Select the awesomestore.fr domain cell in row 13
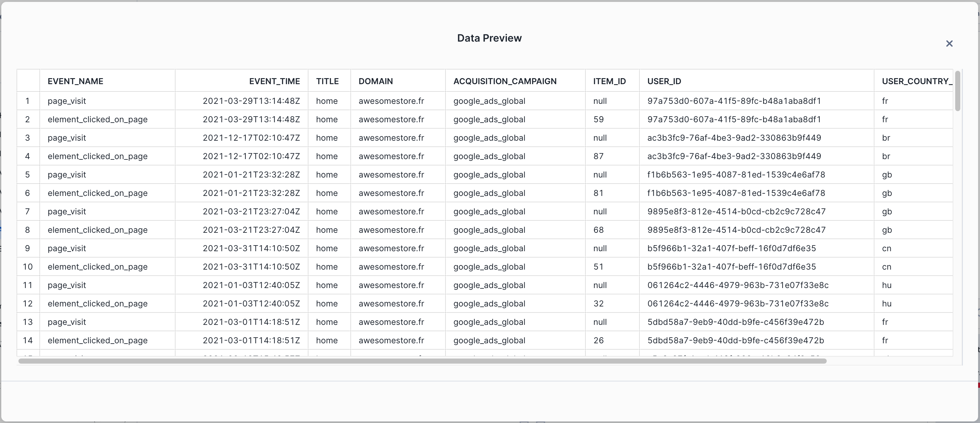 pyautogui.click(x=391, y=322)
